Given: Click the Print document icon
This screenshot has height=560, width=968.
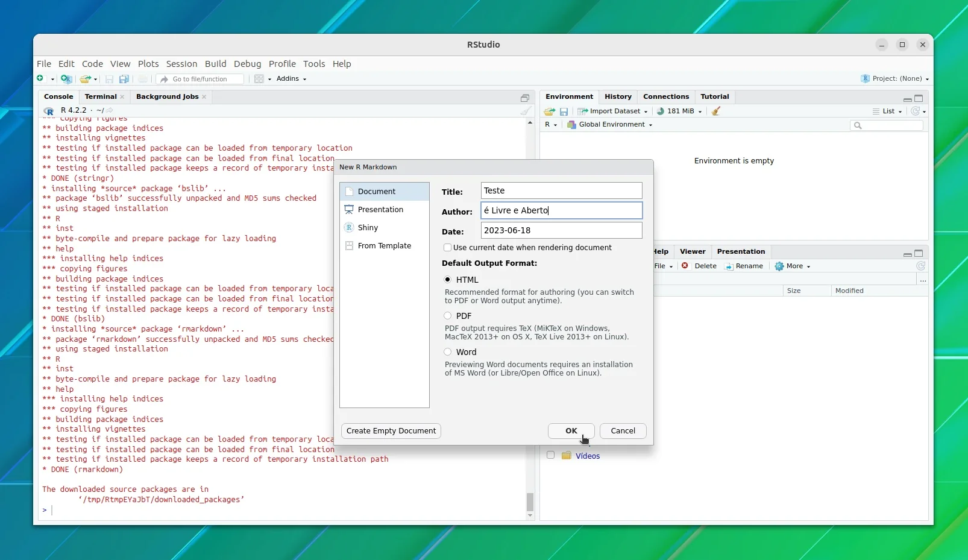Looking at the screenshot, I should point(143,79).
